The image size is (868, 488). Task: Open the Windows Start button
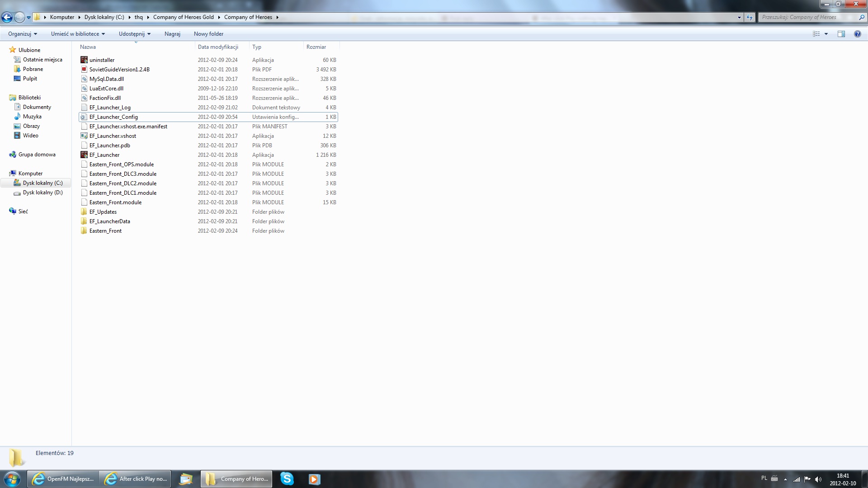click(12, 479)
